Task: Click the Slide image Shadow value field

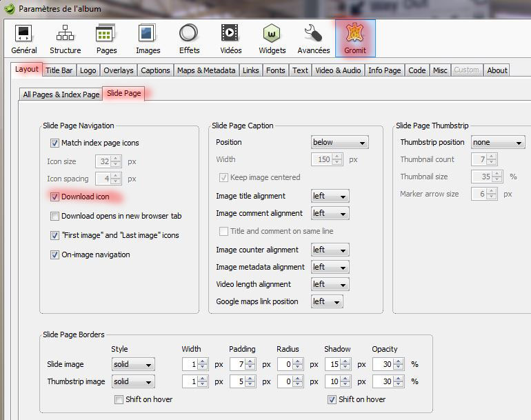Action: (332, 364)
